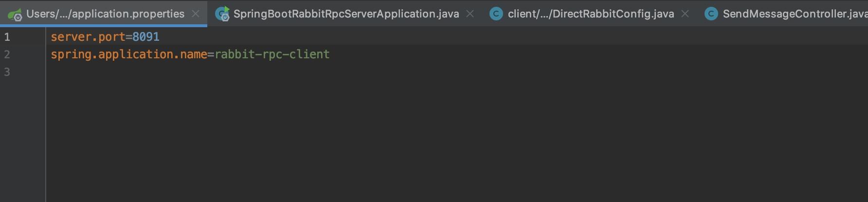Open the SpringBootRabbitRpcServerApplication.java tab
This screenshot has width=868, height=202.
click(x=346, y=14)
